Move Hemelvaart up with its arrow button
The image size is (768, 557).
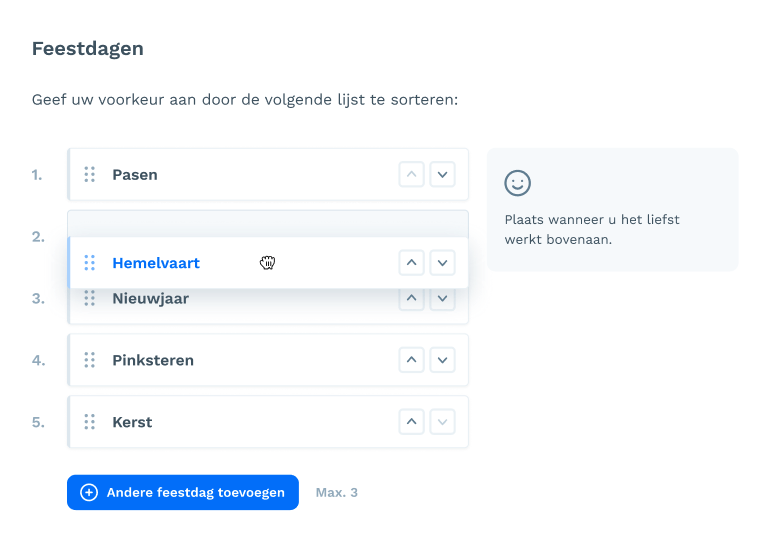[411, 263]
